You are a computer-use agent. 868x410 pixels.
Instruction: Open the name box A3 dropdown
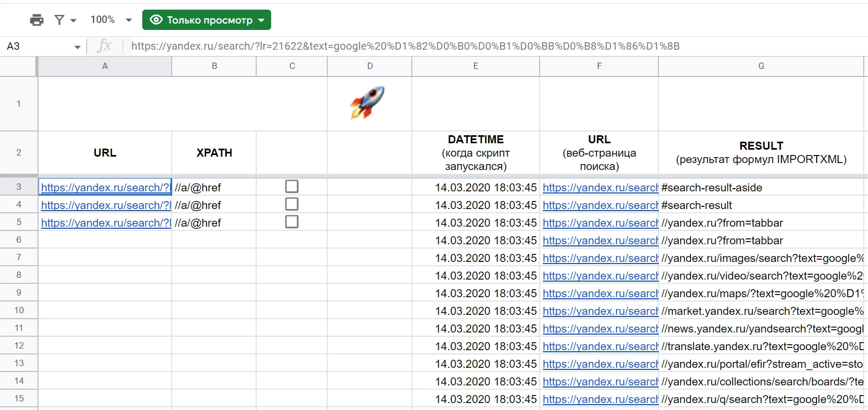pos(78,47)
